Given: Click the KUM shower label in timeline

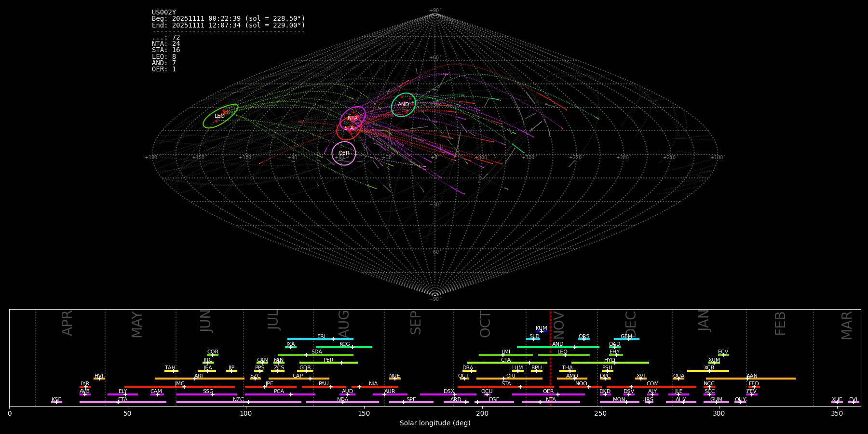Looking at the screenshot, I should [x=542, y=328].
